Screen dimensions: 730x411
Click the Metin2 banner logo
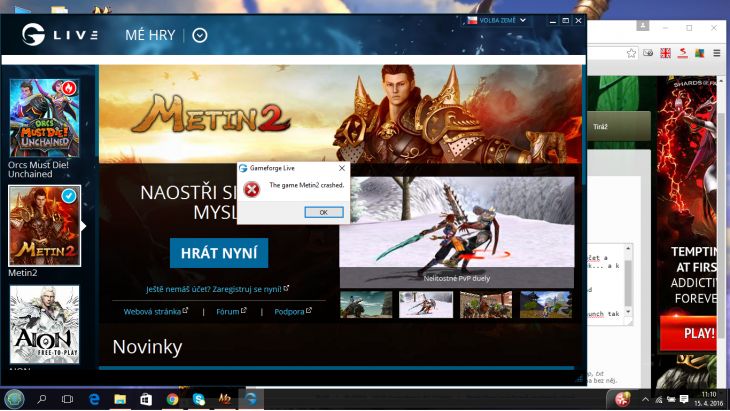[x=212, y=114]
